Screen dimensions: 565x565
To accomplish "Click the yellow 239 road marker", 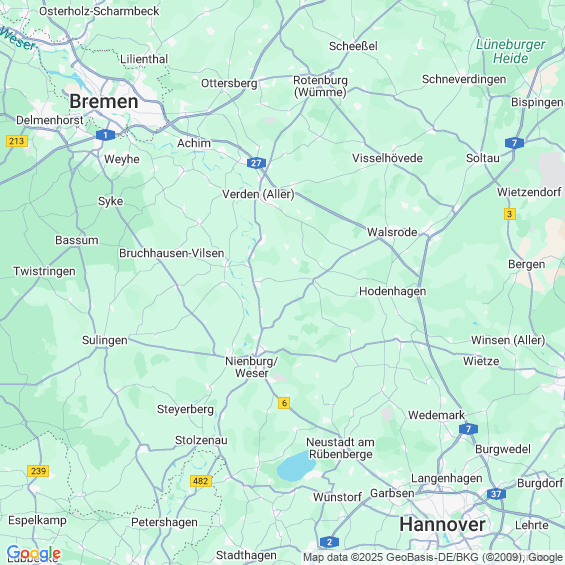I will coord(38,471).
